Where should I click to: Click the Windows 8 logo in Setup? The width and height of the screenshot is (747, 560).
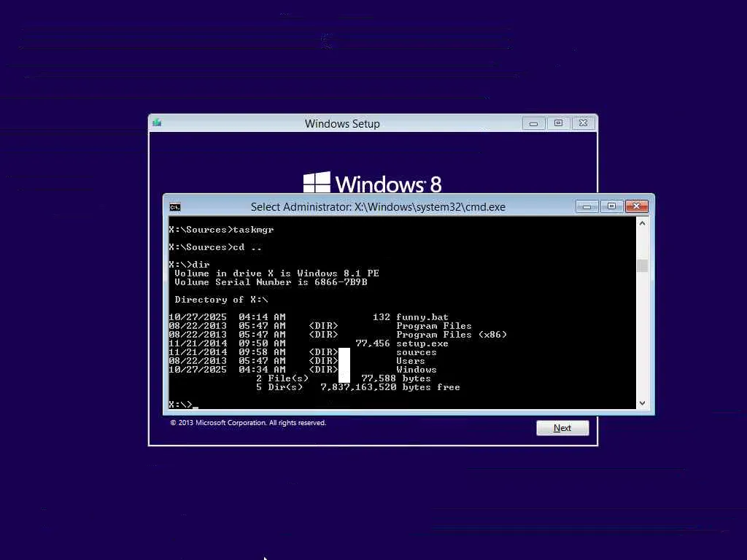point(373,183)
